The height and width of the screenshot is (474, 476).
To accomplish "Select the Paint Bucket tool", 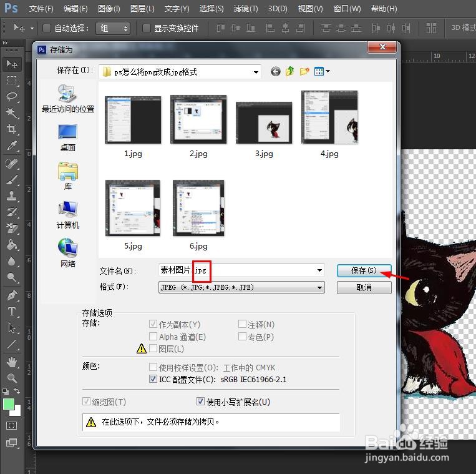I will point(12,245).
